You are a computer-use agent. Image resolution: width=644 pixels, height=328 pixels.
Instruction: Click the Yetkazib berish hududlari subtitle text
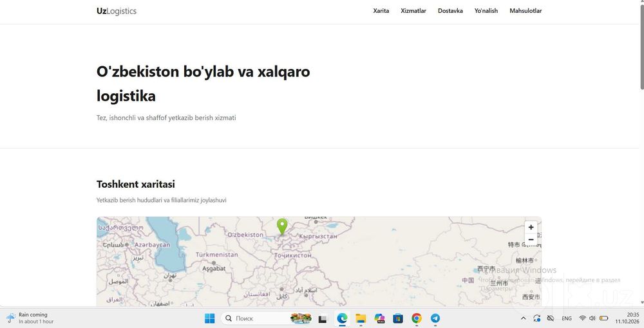[162, 200]
